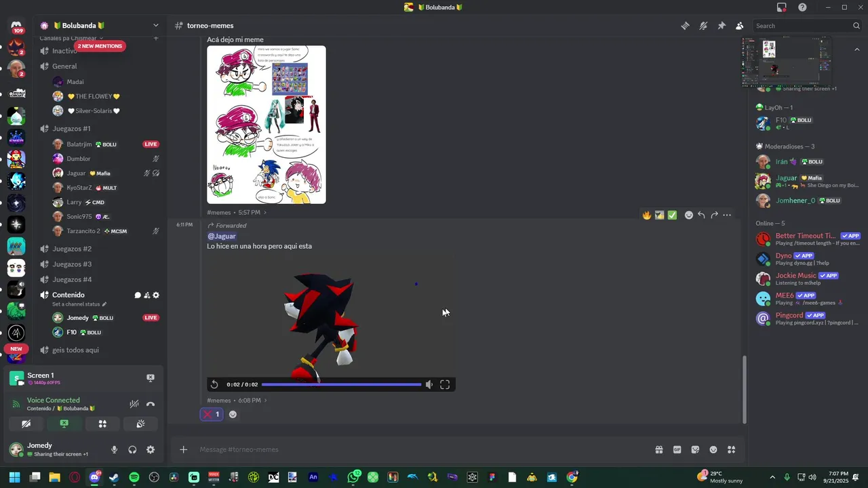The height and width of the screenshot is (488, 868).
Task: Open the Voice Connected details
Action: [x=53, y=401]
